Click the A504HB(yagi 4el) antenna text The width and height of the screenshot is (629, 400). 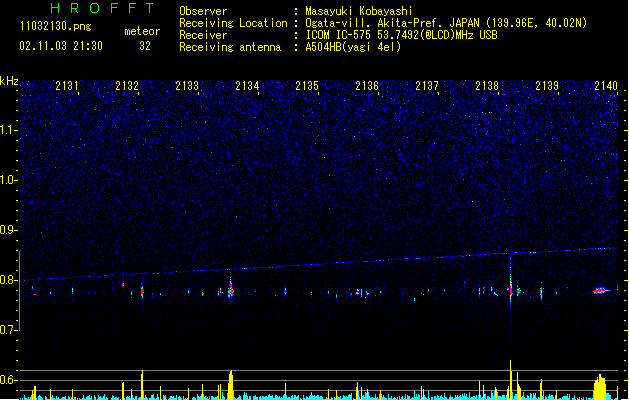click(353, 47)
